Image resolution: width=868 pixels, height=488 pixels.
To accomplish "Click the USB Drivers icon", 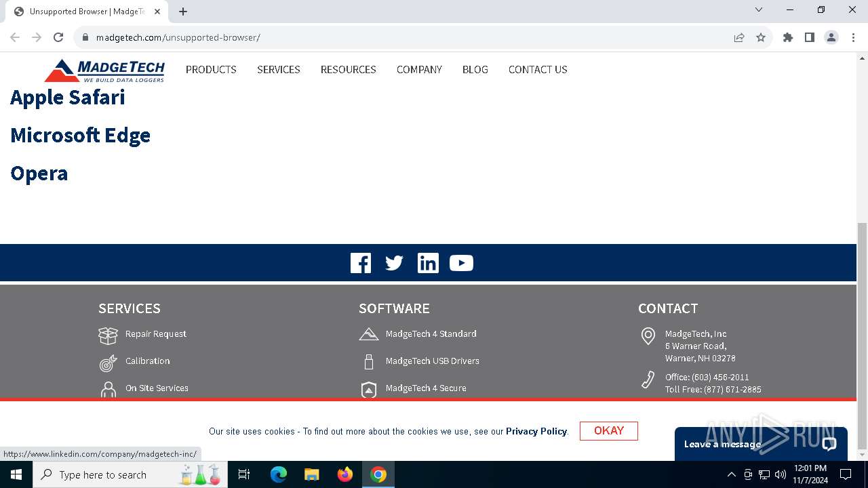I will (368, 361).
